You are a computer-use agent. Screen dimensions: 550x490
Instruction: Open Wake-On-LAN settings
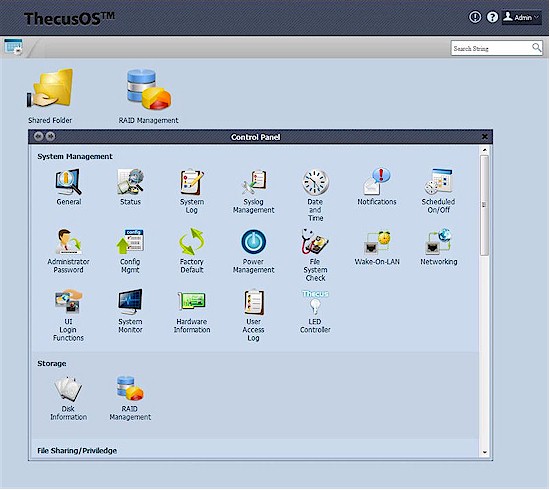[377, 247]
